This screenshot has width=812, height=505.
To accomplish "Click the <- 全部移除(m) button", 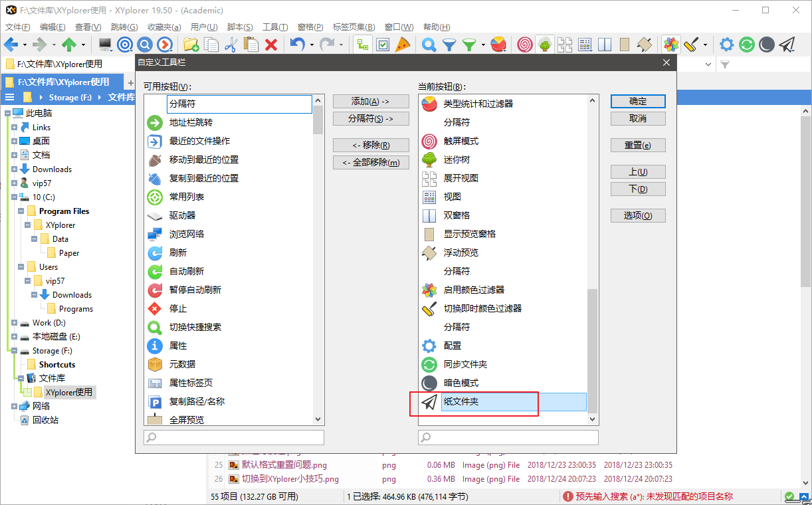I will 370,162.
